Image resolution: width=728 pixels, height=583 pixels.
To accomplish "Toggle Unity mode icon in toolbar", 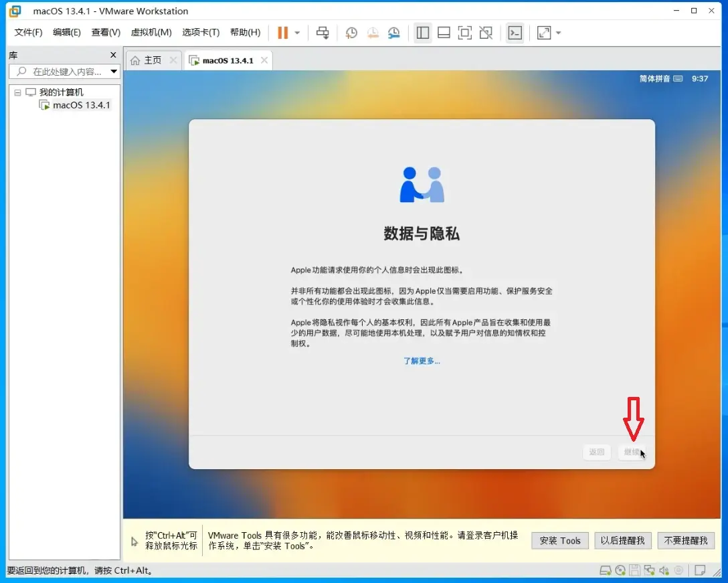I will (x=486, y=33).
